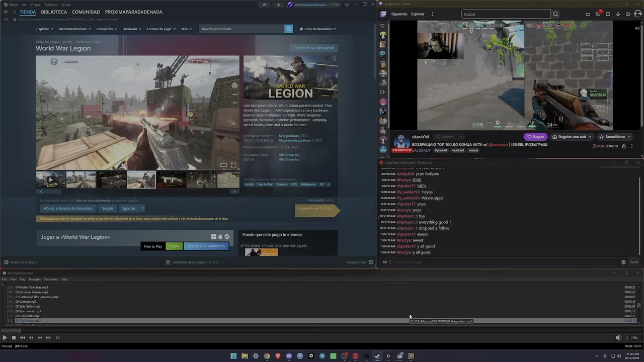The width and height of the screenshot is (644, 362).
Task: Open Navigate menu in media player
Action: (x=35, y=279)
